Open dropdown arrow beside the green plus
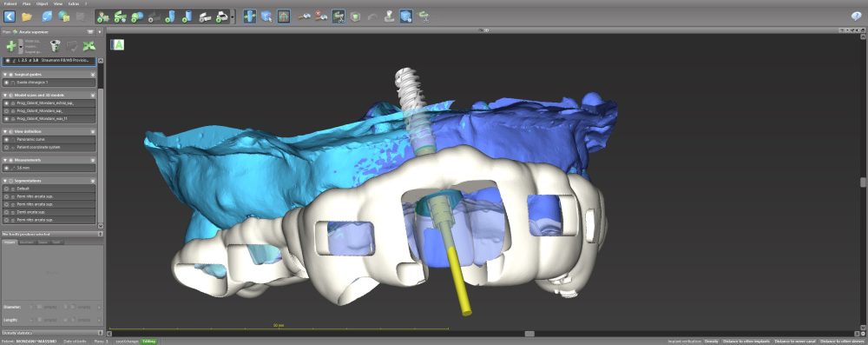The width and height of the screenshot is (868, 345). [x=21, y=46]
